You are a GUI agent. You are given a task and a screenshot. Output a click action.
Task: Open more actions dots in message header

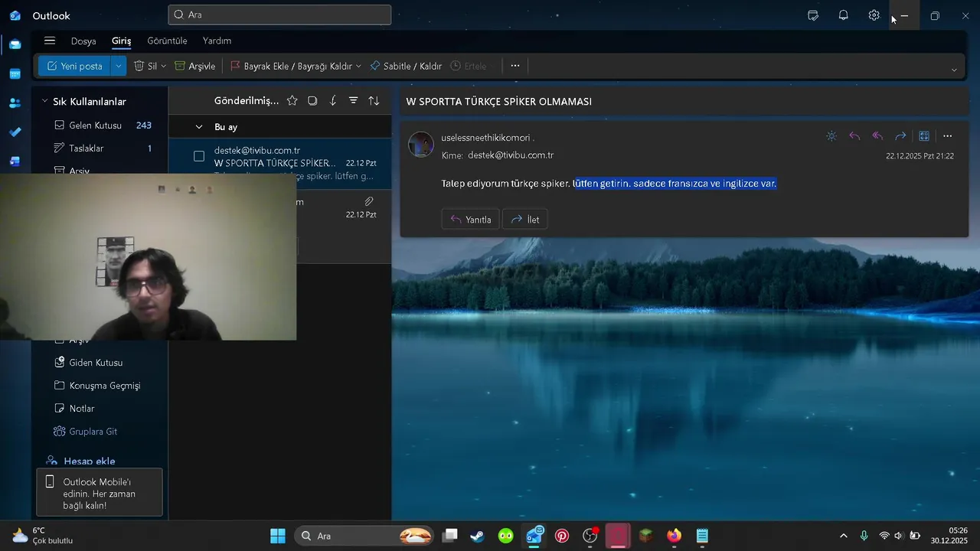947,136
